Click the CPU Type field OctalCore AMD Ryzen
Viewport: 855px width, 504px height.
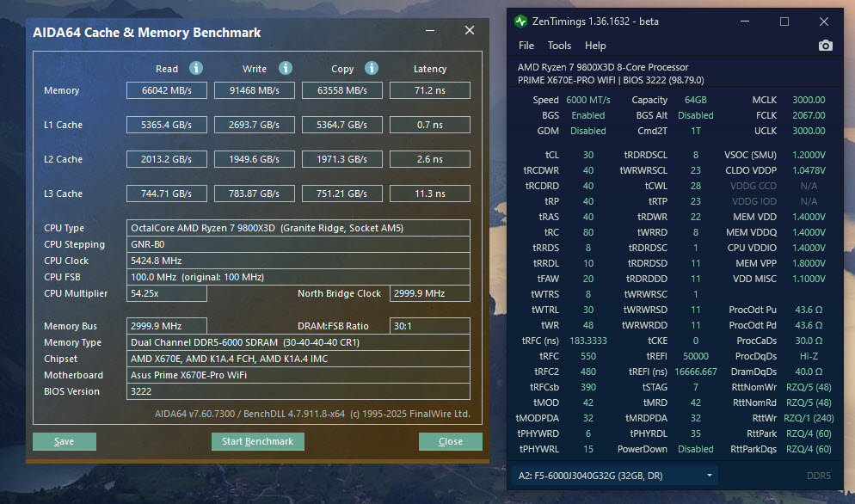click(298, 228)
